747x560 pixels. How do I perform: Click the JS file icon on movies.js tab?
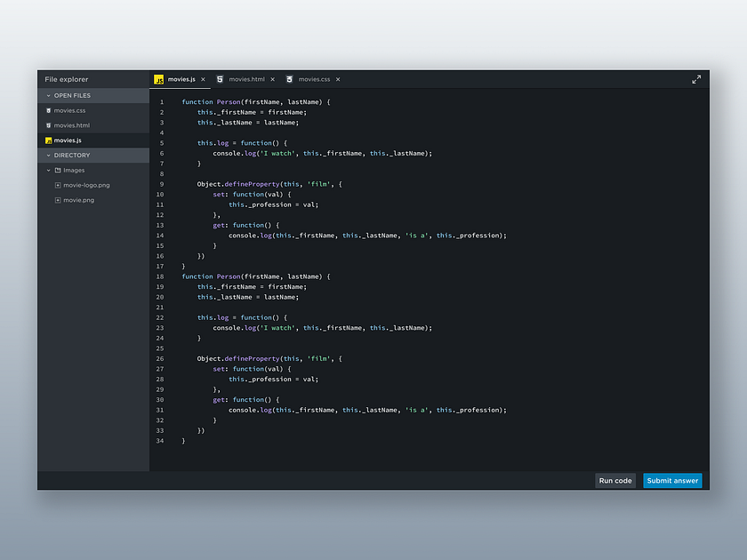click(x=160, y=79)
